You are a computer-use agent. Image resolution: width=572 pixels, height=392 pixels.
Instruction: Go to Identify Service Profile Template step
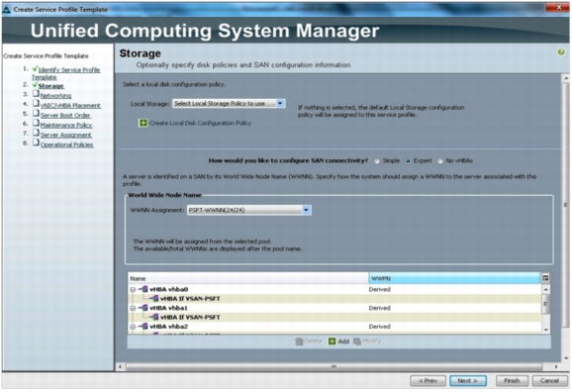coord(65,73)
